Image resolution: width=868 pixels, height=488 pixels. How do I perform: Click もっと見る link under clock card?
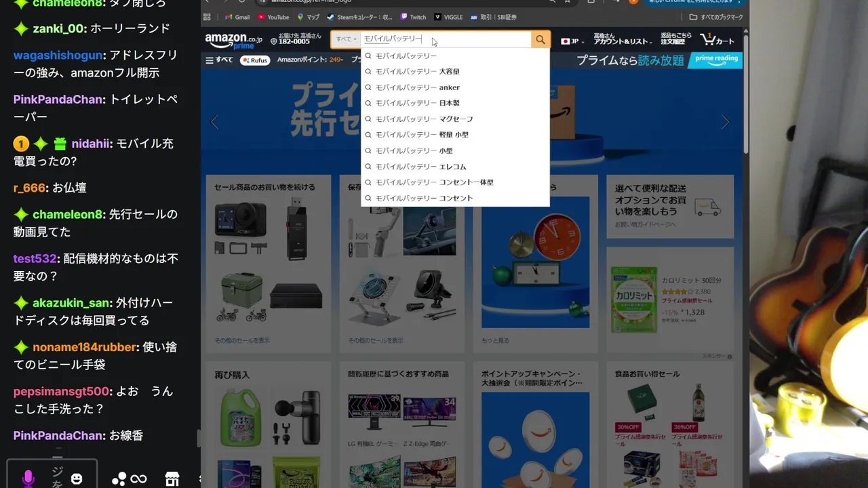pos(495,340)
